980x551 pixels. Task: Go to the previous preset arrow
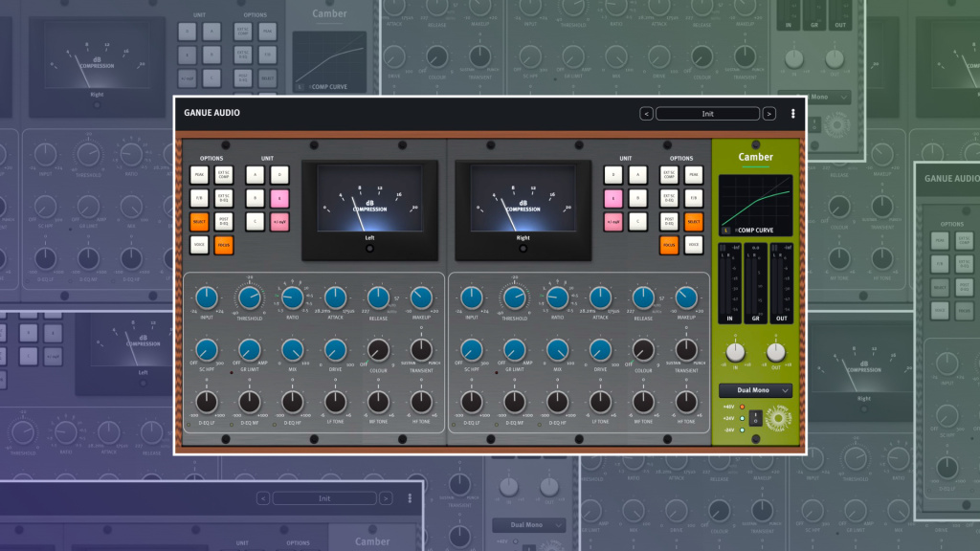pyautogui.click(x=646, y=114)
